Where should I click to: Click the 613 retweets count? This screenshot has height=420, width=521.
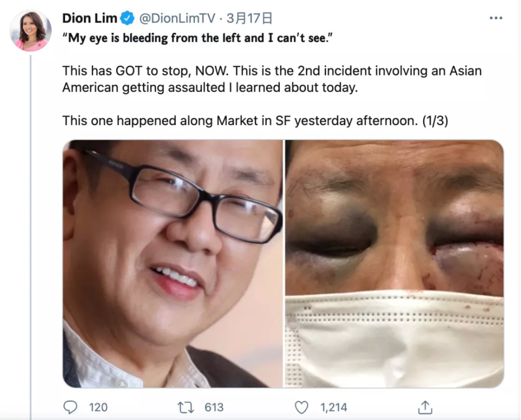point(214,407)
